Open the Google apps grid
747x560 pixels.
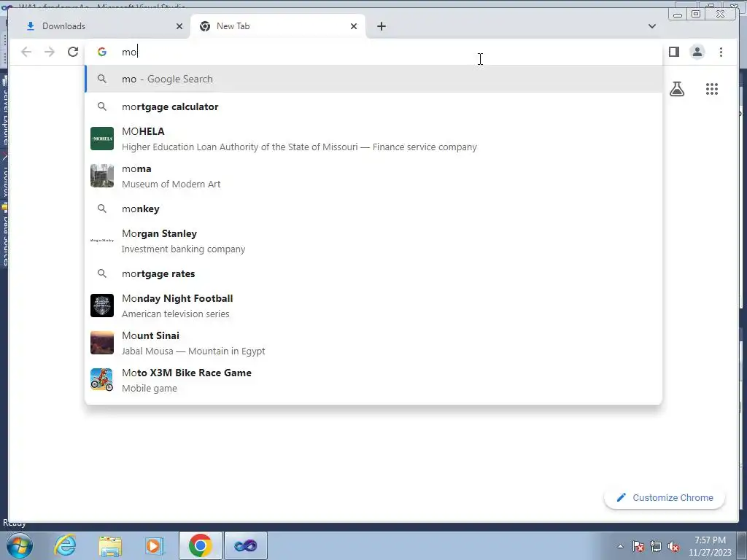coord(712,89)
